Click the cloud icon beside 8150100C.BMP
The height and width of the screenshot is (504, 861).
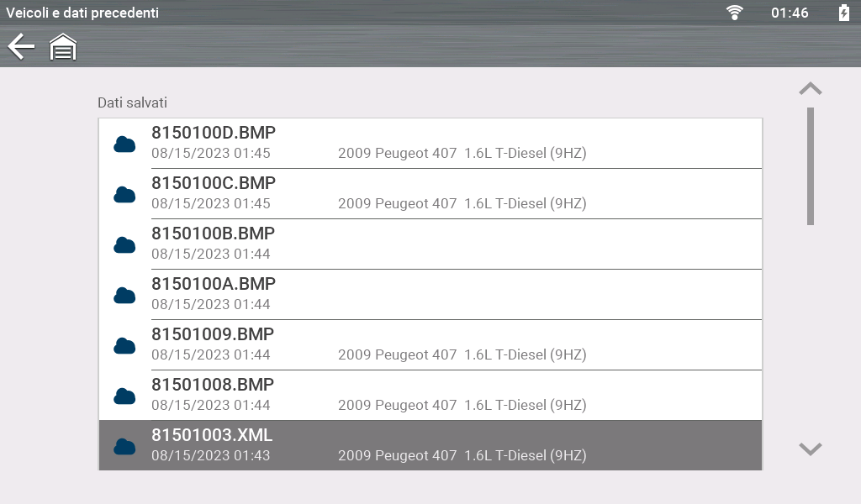[124, 194]
